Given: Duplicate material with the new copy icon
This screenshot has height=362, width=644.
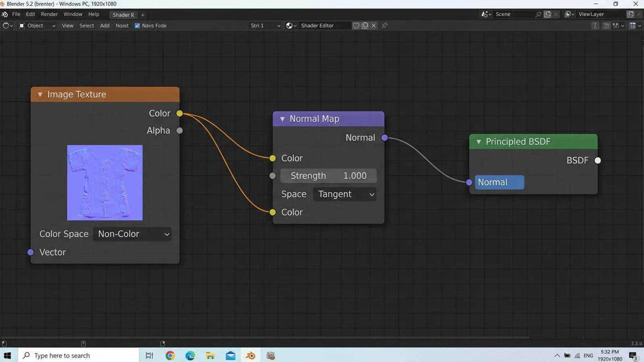Looking at the screenshot, I should 365,25.
